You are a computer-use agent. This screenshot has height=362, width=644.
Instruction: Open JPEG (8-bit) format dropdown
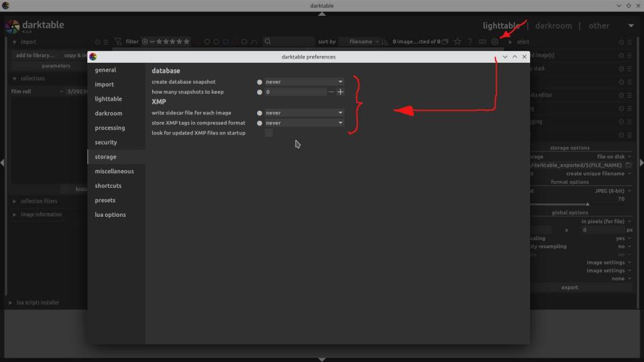[x=613, y=190]
